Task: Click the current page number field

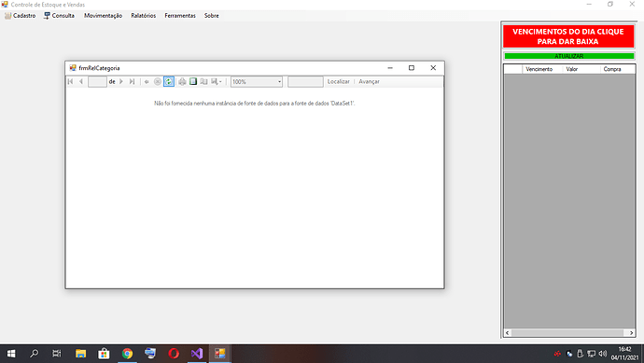Action: coord(97,82)
